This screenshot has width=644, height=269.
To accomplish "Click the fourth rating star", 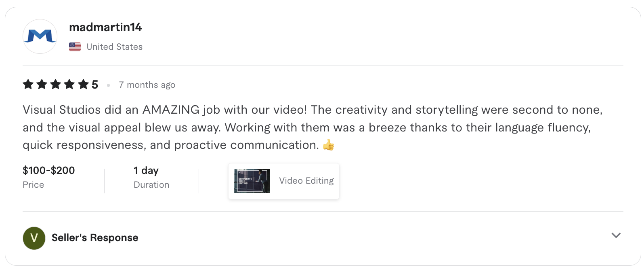I will tap(69, 85).
